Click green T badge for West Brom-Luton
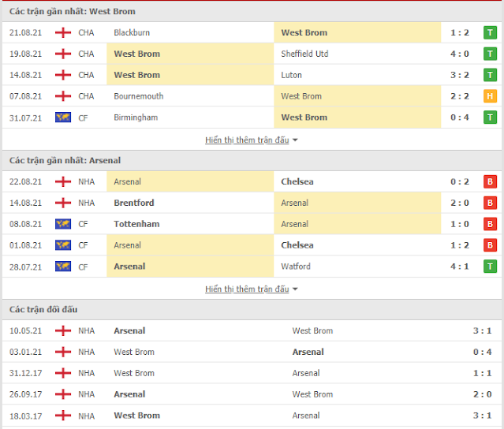This screenshot has width=504, height=429. 490,75
